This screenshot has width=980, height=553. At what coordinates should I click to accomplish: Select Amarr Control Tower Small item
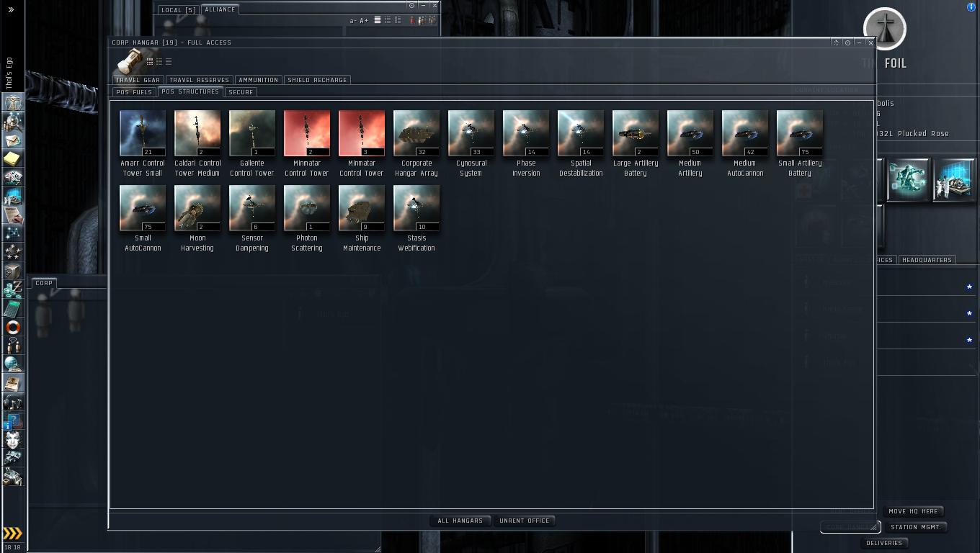coord(143,143)
